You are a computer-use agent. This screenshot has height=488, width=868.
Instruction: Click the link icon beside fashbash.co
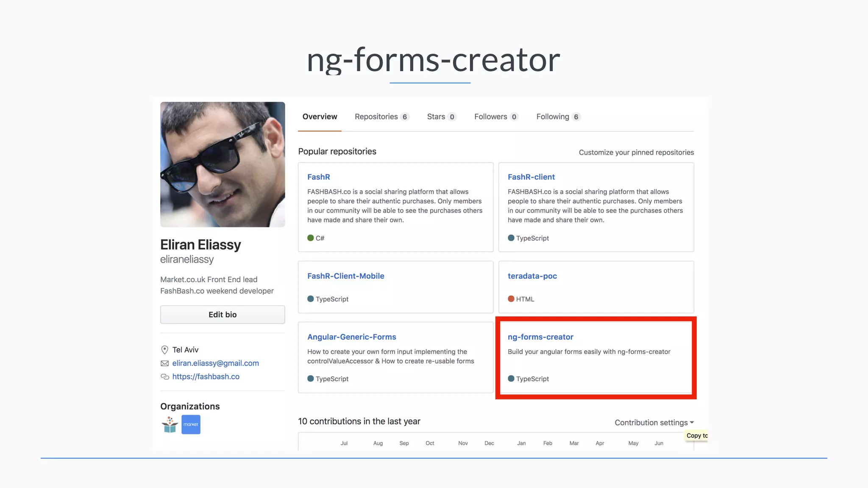164,377
